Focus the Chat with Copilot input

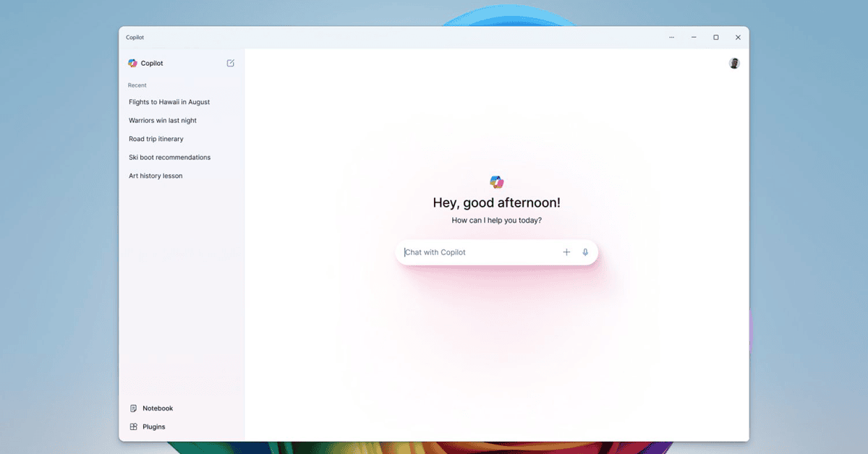[x=496, y=252]
